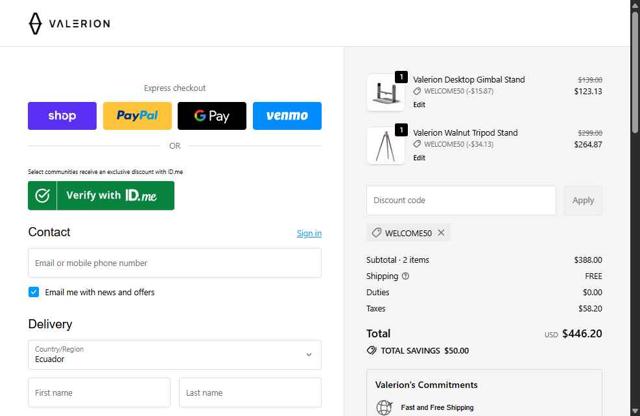
Task: Check out with Venmo
Action: tap(287, 116)
